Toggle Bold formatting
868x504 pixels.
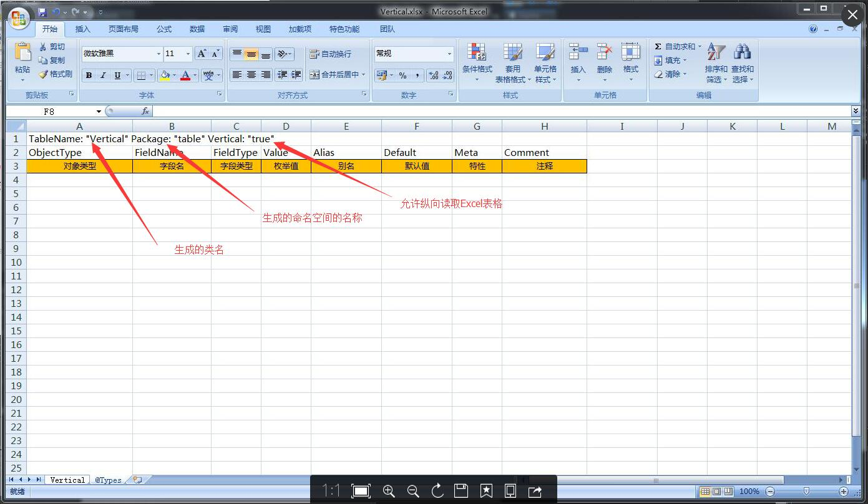[89, 75]
